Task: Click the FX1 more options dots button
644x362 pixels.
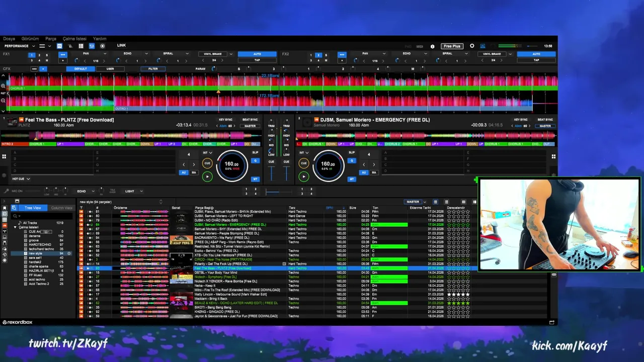Action: (63, 54)
